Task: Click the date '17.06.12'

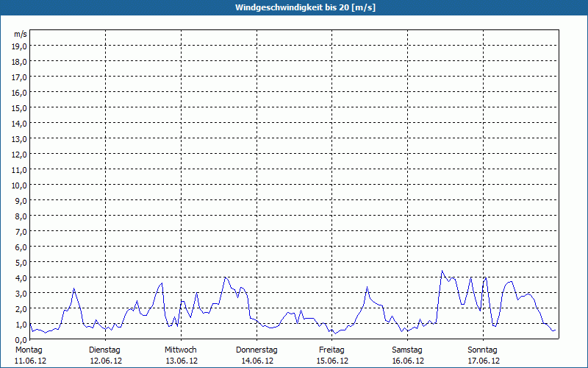Action: pyautogui.click(x=484, y=361)
